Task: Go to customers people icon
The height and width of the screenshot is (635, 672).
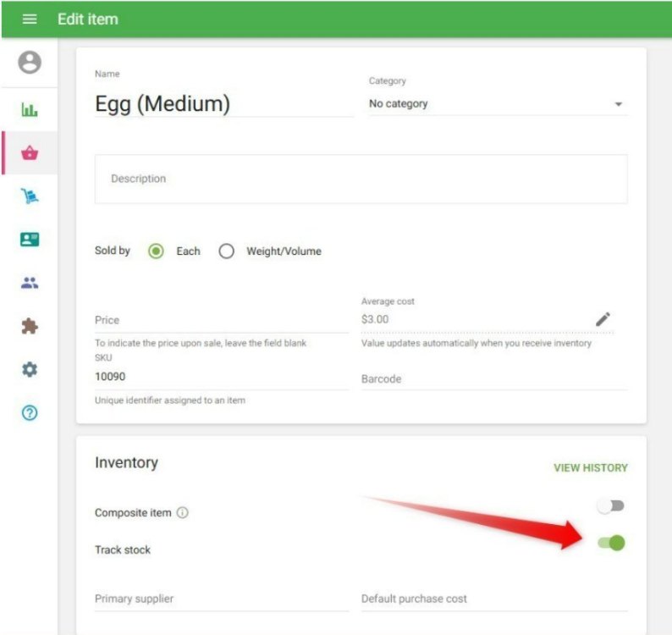Action: click(x=30, y=284)
